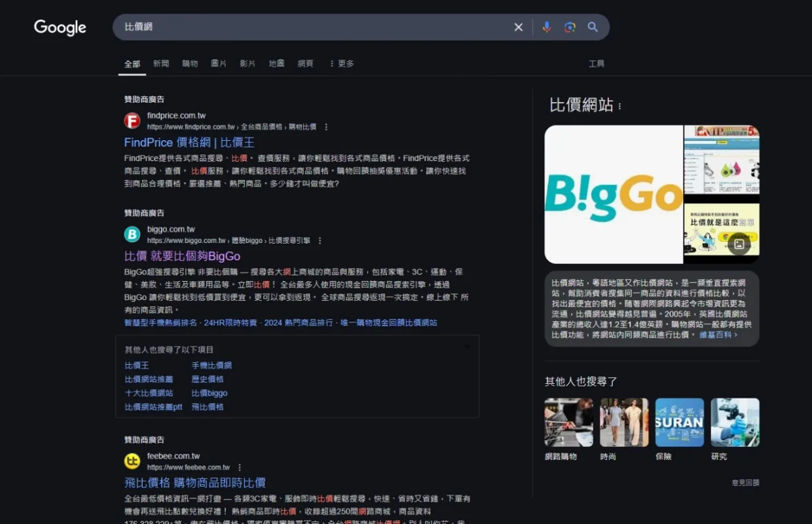This screenshot has height=524, width=812.
Task: Click the biggo.com.tw teal favicon
Action: (x=132, y=234)
